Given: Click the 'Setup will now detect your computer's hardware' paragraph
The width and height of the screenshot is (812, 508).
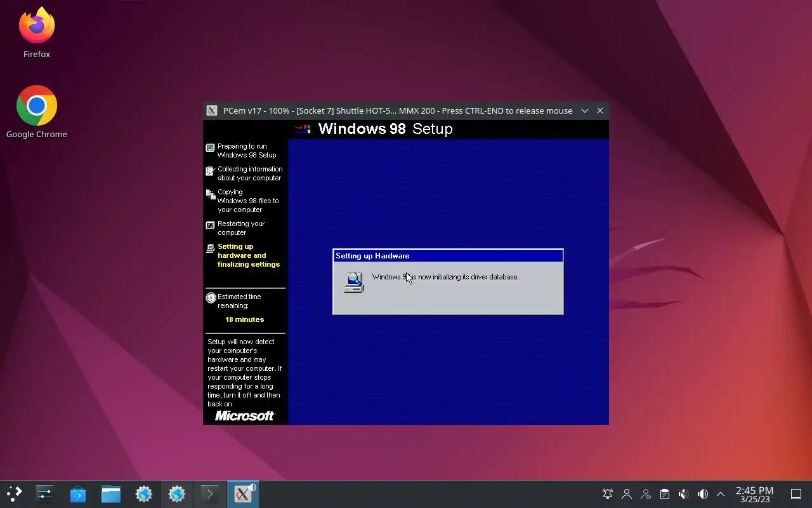Looking at the screenshot, I should click(244, 373).
